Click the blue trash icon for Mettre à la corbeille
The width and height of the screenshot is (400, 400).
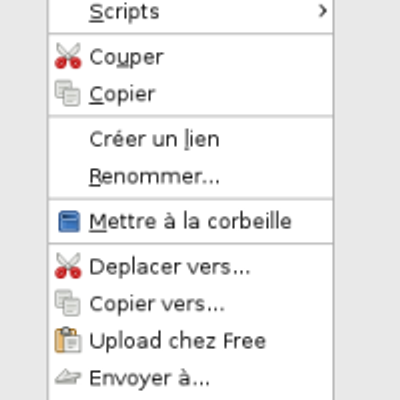pos(69,221)
